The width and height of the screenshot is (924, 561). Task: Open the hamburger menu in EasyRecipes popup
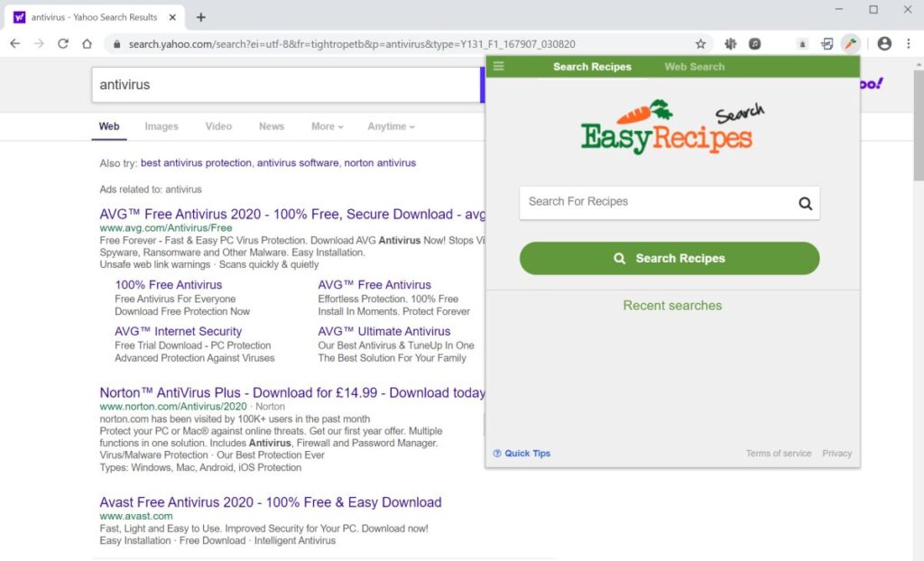[x=497, y=66]
